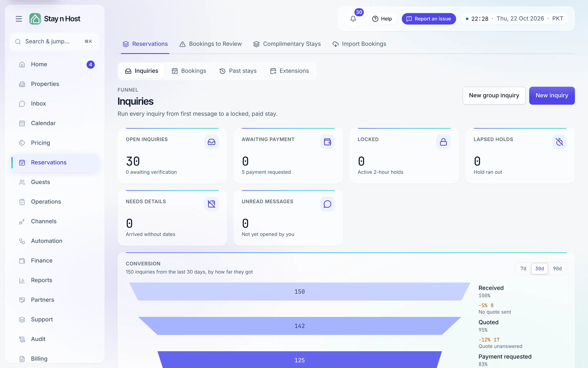This screenshot has height=368, width=588.
Task: Click the 'Received' legend label
Action: point(491,288)
